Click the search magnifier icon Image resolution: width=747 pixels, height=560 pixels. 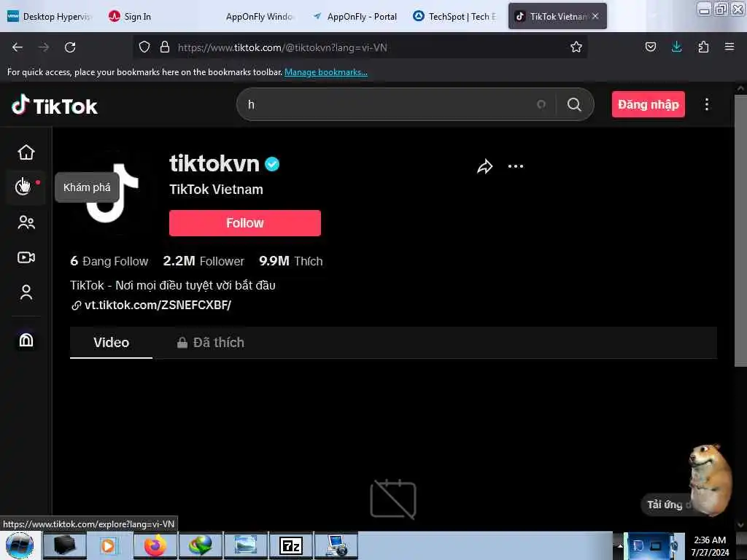coord(575,105)
